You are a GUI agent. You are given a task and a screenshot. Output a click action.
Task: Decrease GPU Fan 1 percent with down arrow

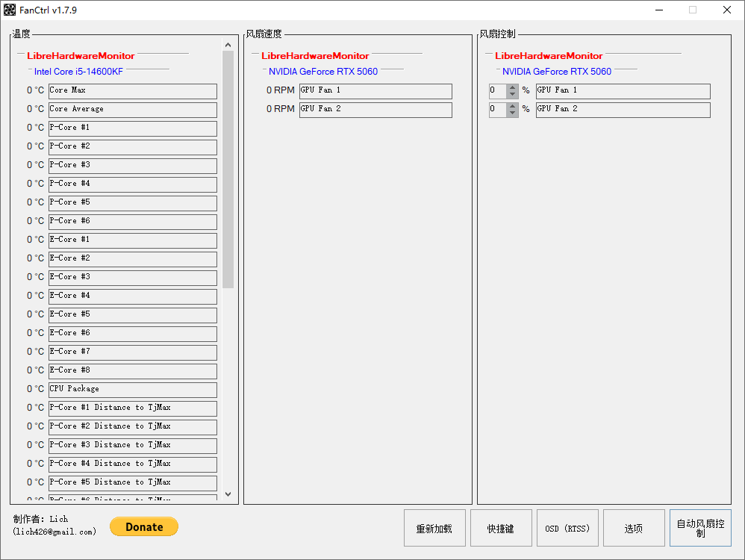513,95
